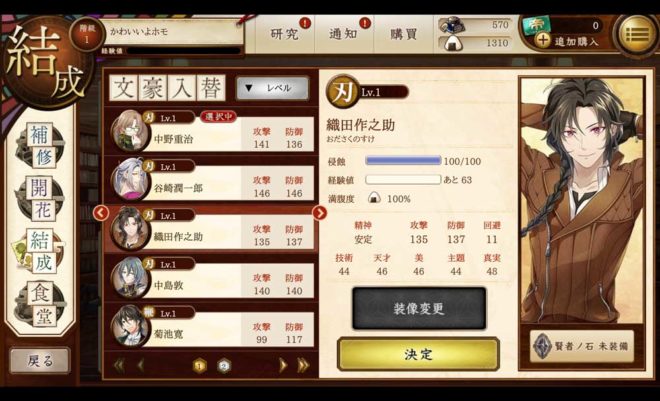Select page 1 of the writer list

(200, 366)
